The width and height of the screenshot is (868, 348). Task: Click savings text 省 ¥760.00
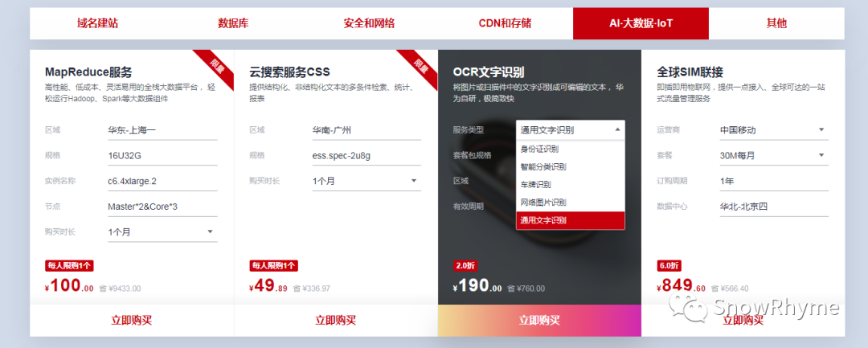tap(526, 289)
